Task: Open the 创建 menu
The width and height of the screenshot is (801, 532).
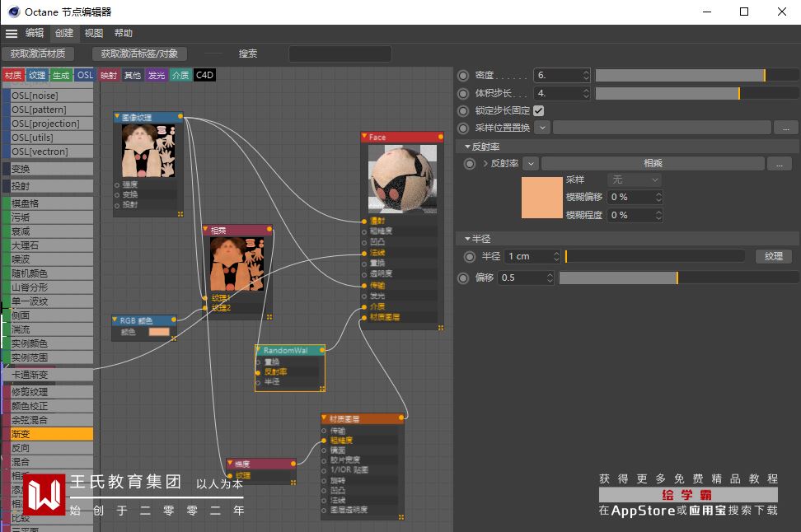Action: (x=64, y=33)
